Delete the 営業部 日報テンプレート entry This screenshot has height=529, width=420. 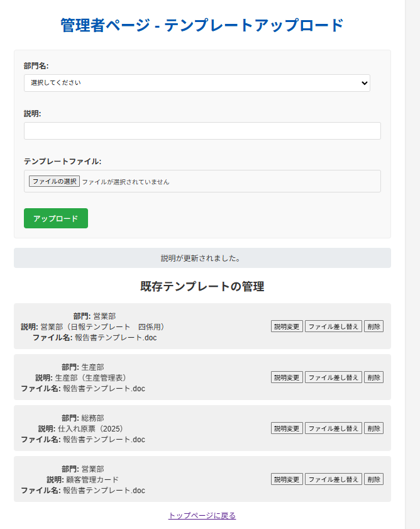point(373,326)
